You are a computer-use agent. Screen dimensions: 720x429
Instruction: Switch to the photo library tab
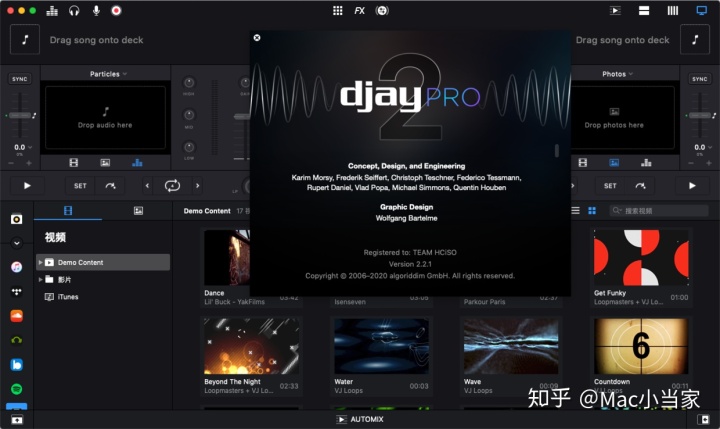138,211
